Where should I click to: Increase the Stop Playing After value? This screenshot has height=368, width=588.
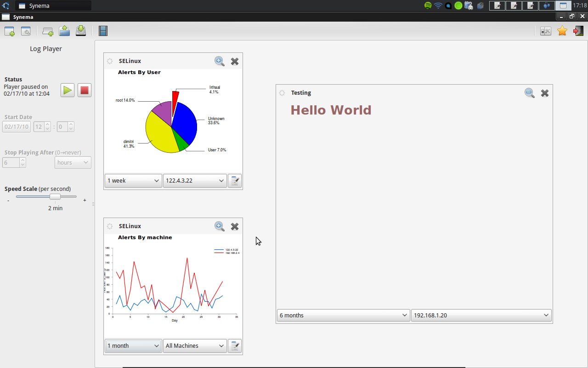coord(23,160)
